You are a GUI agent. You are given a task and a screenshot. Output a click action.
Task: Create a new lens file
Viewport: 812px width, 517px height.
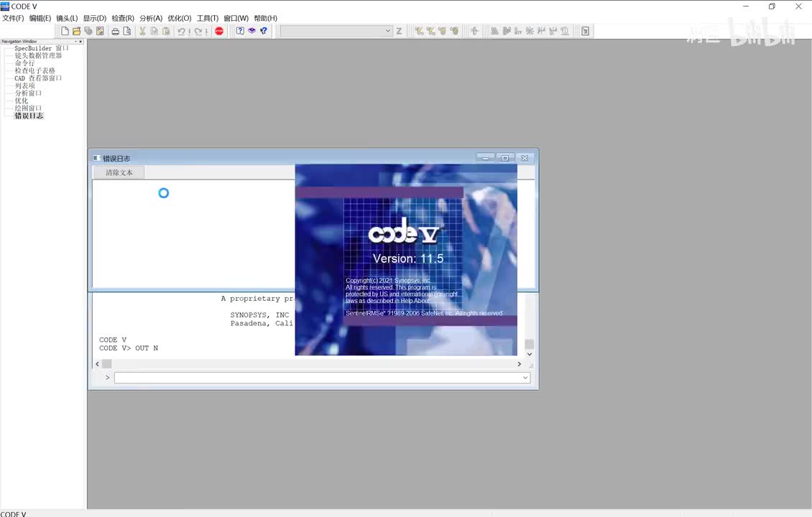coord(65,31)
